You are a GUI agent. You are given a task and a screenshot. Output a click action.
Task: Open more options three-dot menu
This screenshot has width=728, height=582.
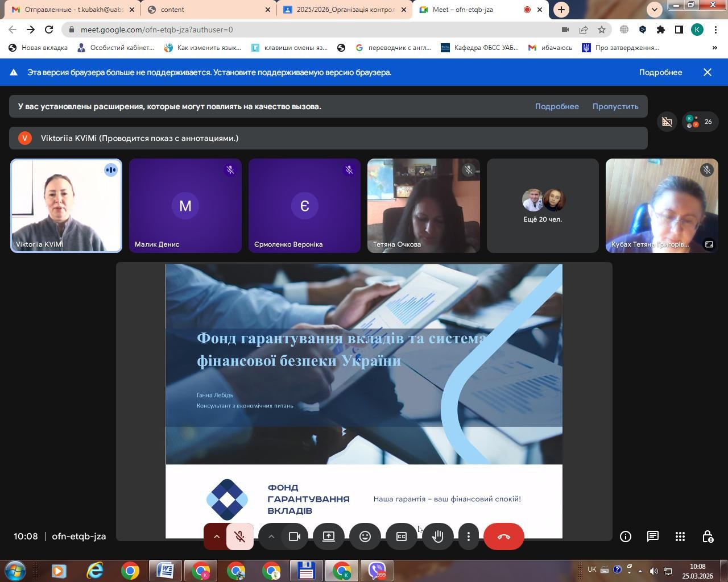coord(469,537)
